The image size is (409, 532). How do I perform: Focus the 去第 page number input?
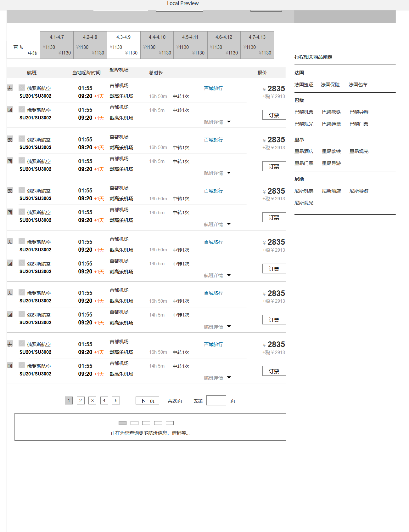click(x=216, y=400)
